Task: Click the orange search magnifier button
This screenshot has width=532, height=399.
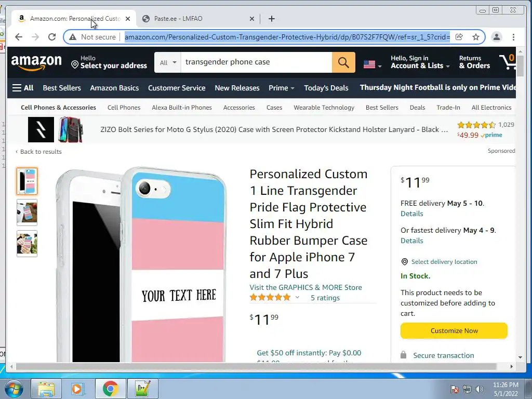Action: 343,62
